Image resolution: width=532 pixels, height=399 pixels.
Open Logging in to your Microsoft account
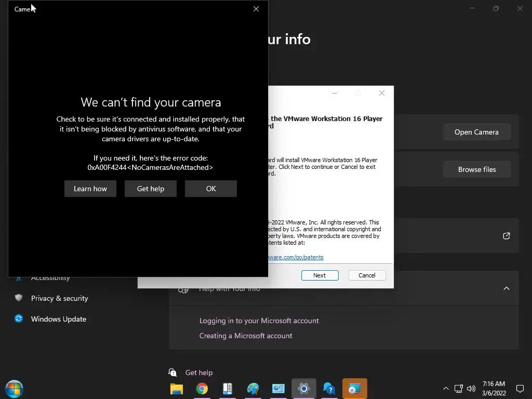259,321
